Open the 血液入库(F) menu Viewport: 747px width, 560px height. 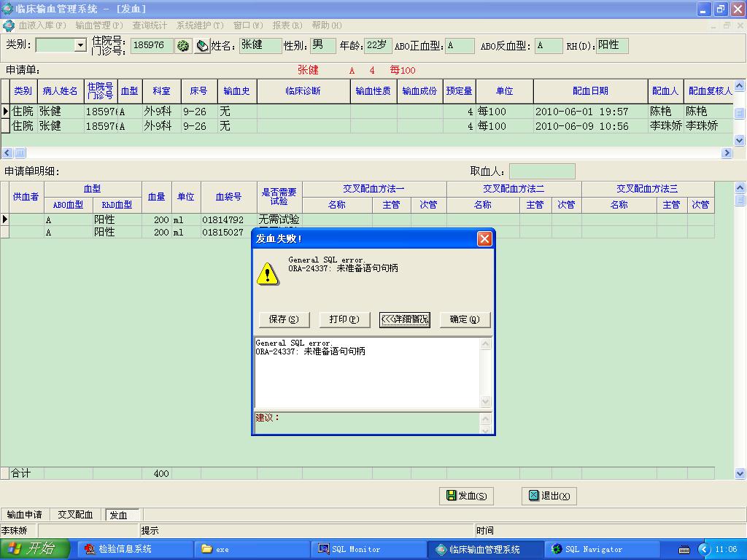pyautogui.click(x=42, y=26)
